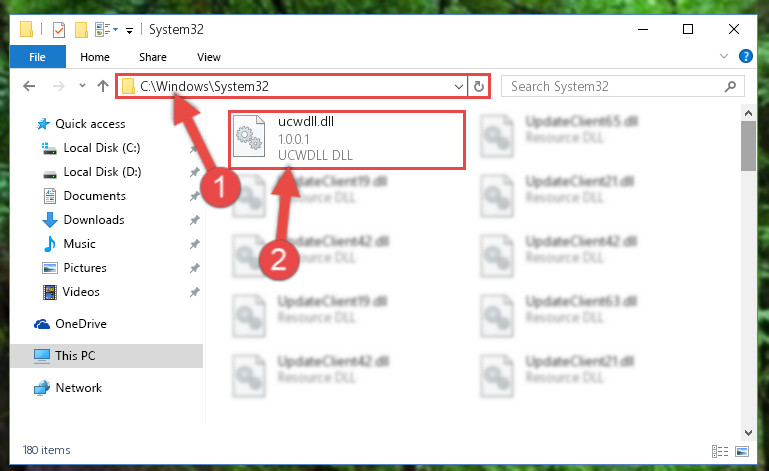Go up one folder level
The width and height of the screenshot is (769, 471).
point(103,86)
